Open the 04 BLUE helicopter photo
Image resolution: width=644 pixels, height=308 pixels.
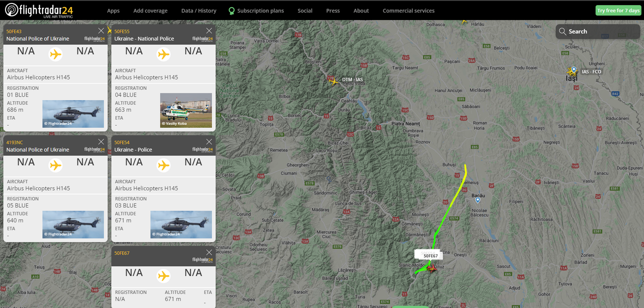point(186,110)
